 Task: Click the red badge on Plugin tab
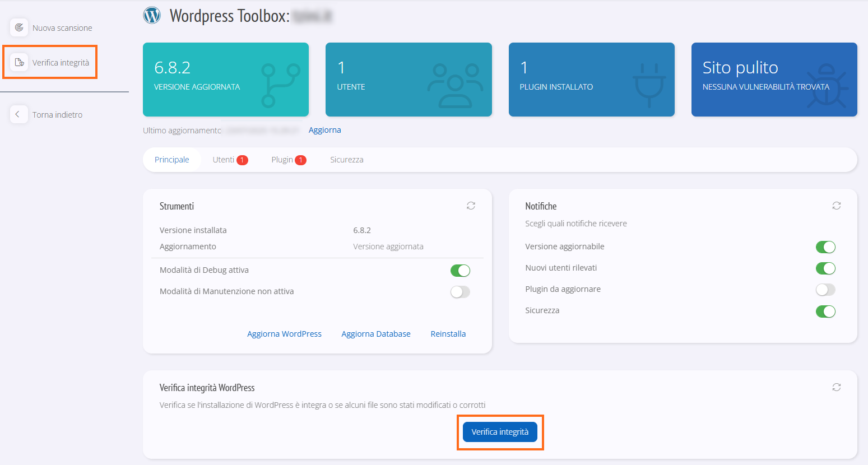tap(300, 160)
